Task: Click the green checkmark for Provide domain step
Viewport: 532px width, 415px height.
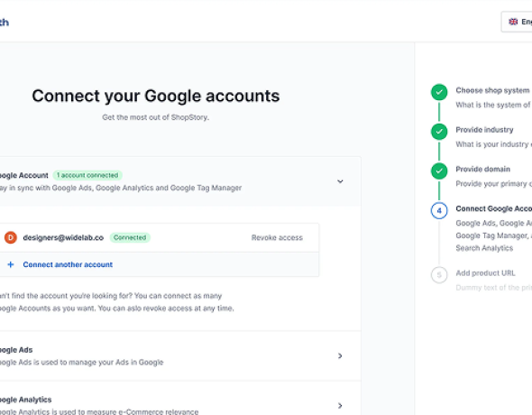Action: tap(439, 171)
